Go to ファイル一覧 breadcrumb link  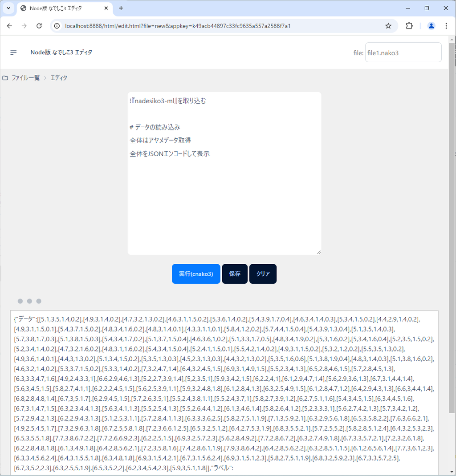[25, 78]
